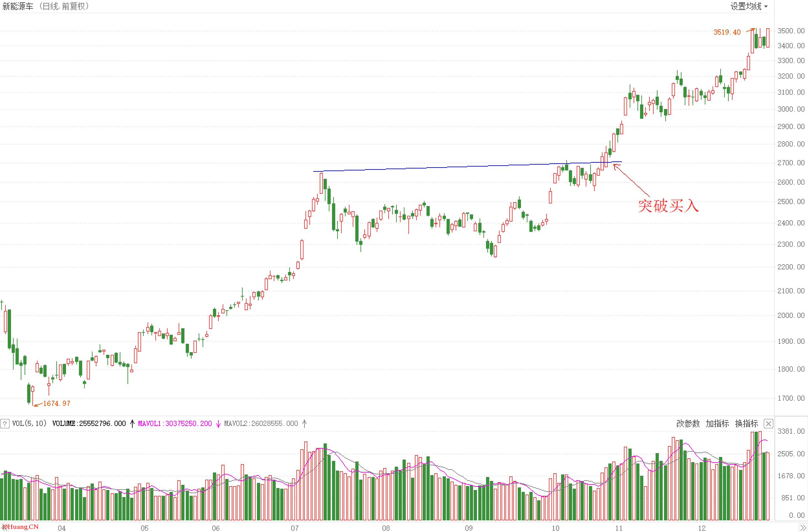Click the MAVOL1 magenta value label

click(175, 423)
